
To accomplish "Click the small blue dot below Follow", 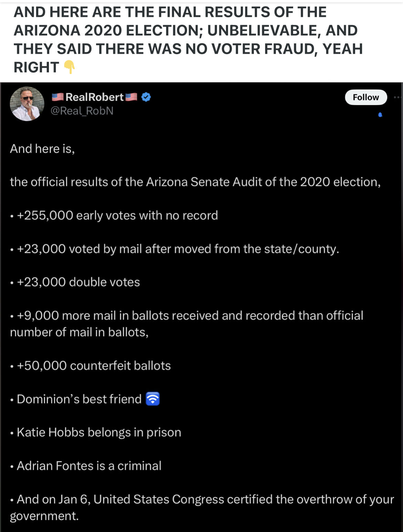I will (x=380, y=115).
